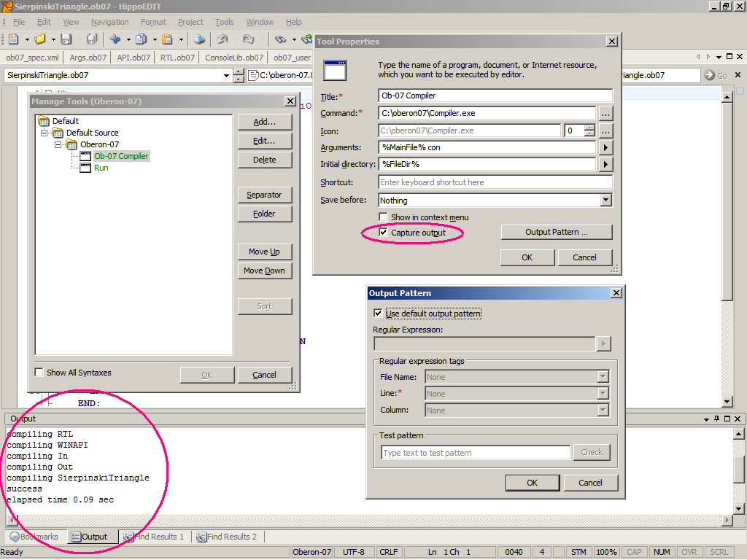747x560 pixels.
Task: Expand the Arguments variable arrow menu
Action: pyautogui.click(x=605, y=147)
